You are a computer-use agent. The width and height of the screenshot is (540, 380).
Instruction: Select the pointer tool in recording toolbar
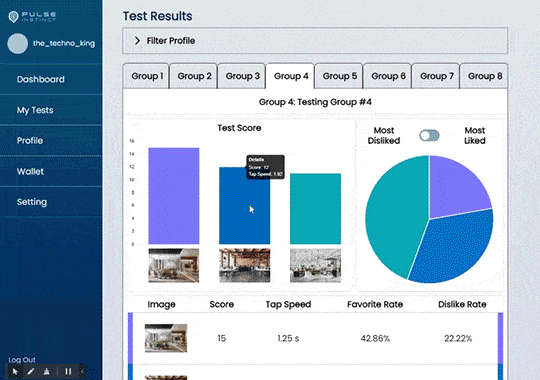tap(15, 371)
